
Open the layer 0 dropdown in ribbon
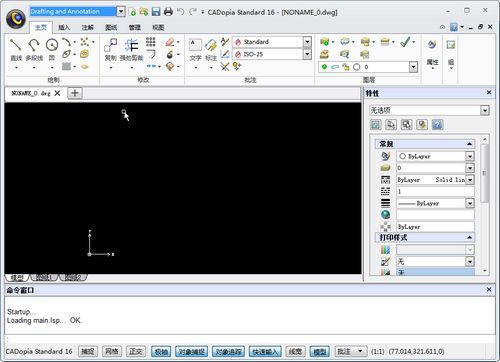coord(413,67)
